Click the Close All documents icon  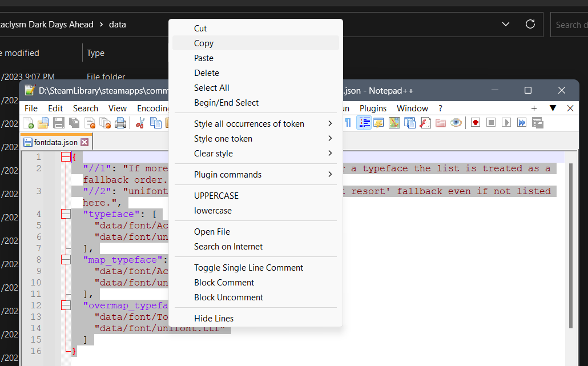(x=105, y=123)
